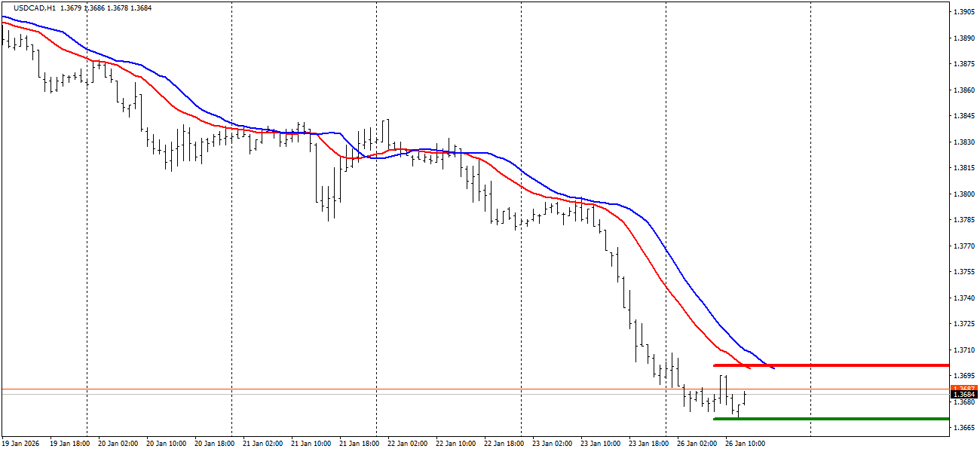Viewport: 980px width, 452px height.
Task: Click the "23 Jan 18:00" time label
Action: coord(648,444)
